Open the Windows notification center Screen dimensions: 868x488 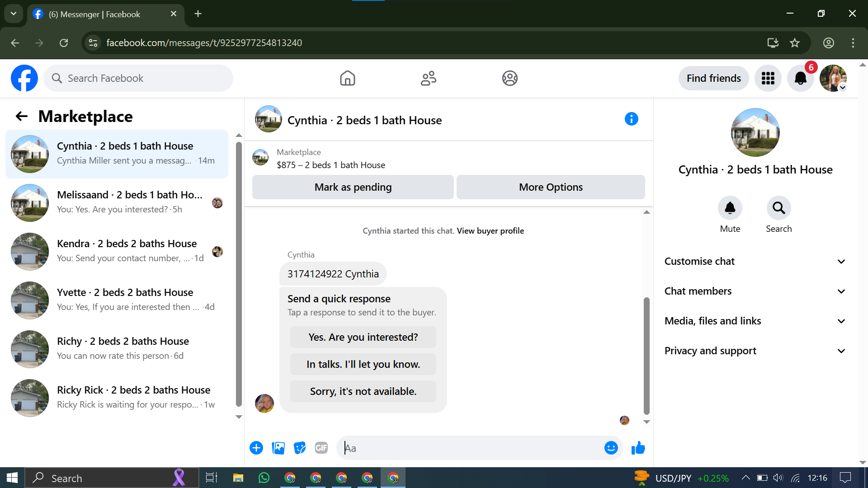(845, 478)
